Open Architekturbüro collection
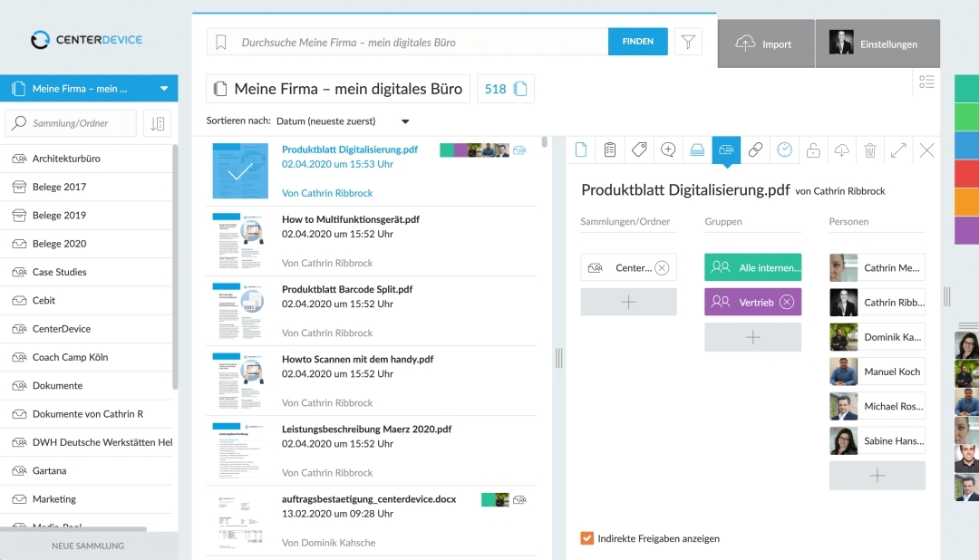Viewport: 979px width, 560px height. 86,159
